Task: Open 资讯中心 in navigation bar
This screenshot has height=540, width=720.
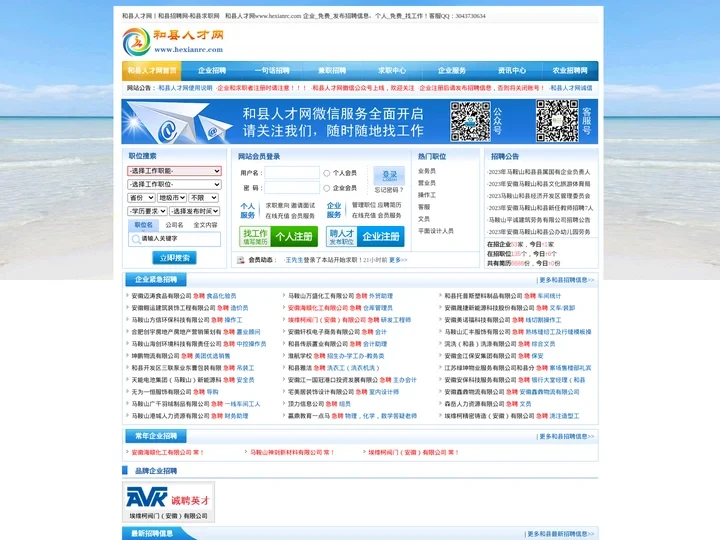Action: (x=512, y=71)
